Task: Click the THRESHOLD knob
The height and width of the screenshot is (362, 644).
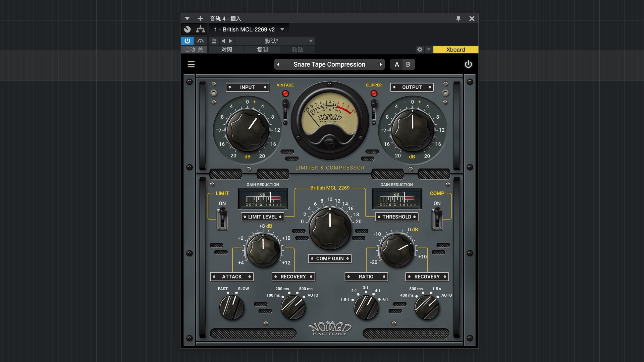Action: (x=397, y=250)
